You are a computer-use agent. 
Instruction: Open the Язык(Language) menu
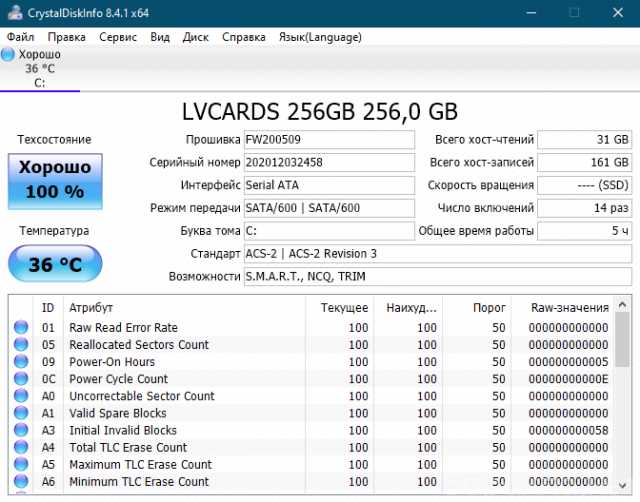point(320,37)
